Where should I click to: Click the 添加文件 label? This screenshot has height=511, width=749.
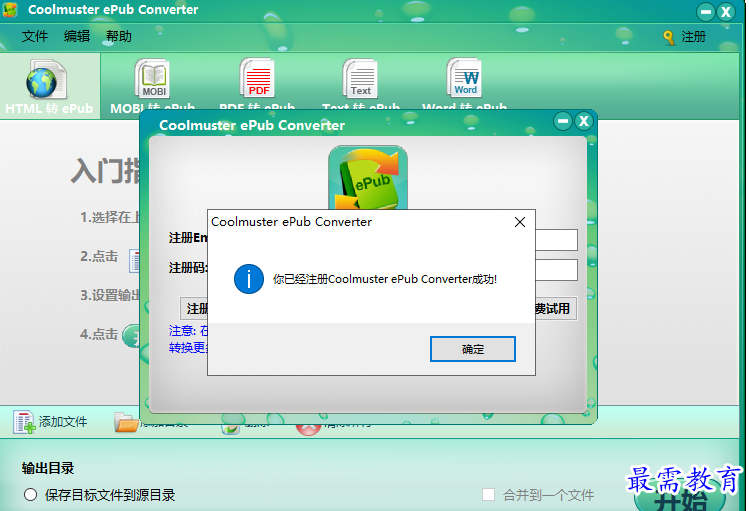63,422
